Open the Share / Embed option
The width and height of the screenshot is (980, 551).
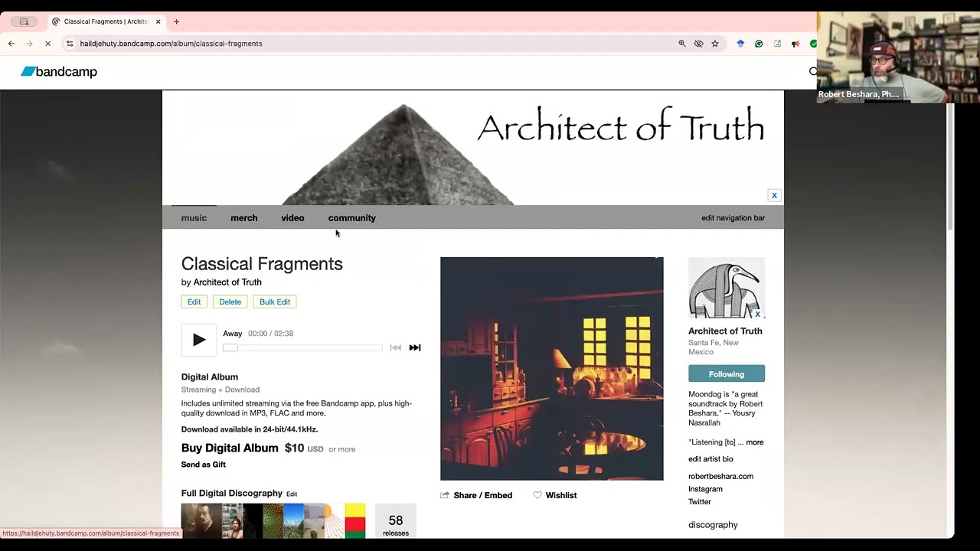click(476, 495)
